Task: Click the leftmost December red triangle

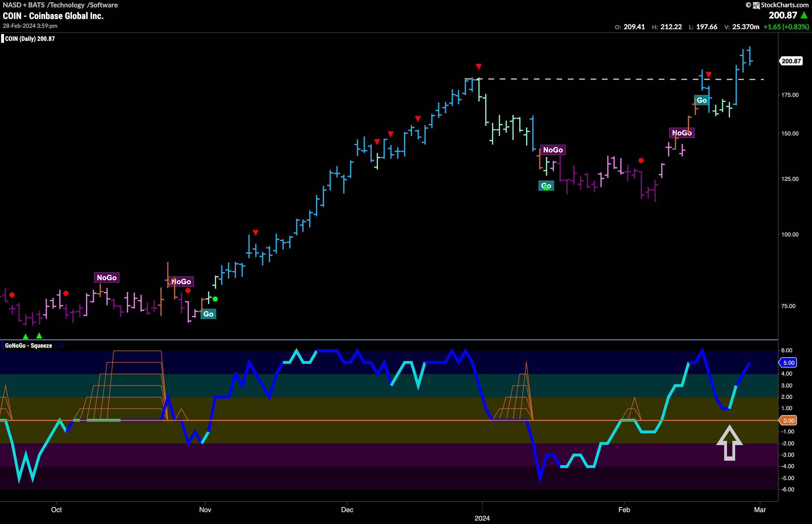Action: 377,142
